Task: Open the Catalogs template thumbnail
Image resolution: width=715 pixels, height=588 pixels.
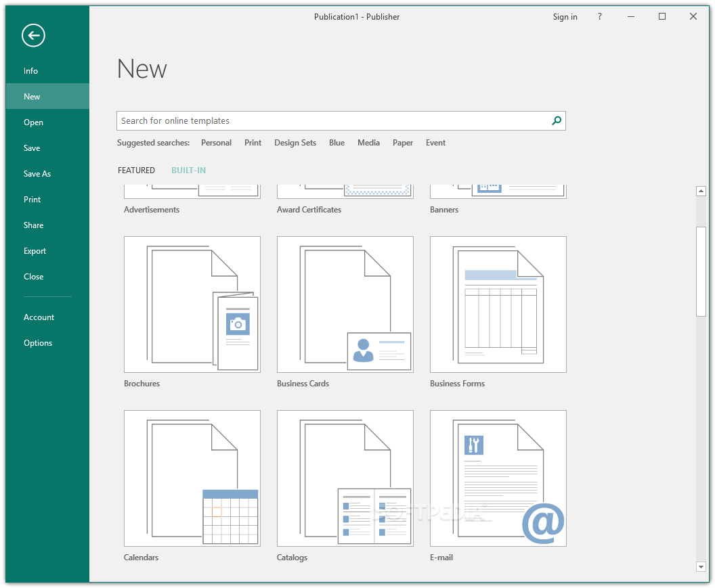Action: coord(345,478)
